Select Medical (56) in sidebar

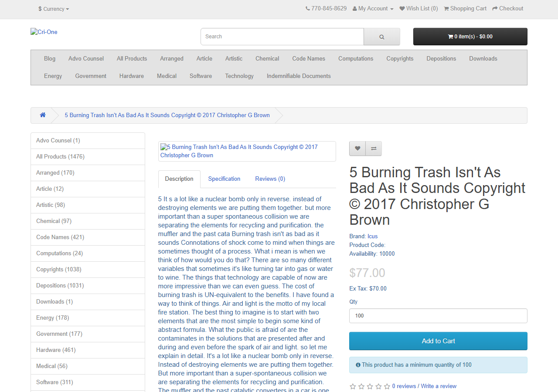(88, 366)
